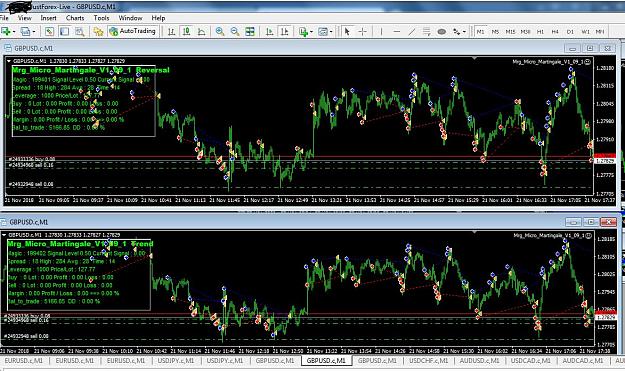Expand the templates dropdown arrow
This screenshot has height=371, width=625.
(x=331, y=31)
